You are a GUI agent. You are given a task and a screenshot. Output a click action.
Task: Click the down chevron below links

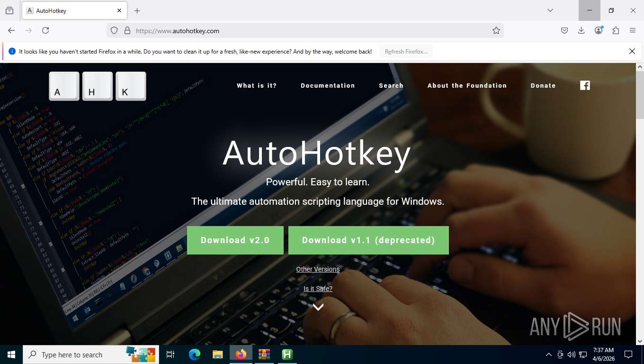point(318,307)
